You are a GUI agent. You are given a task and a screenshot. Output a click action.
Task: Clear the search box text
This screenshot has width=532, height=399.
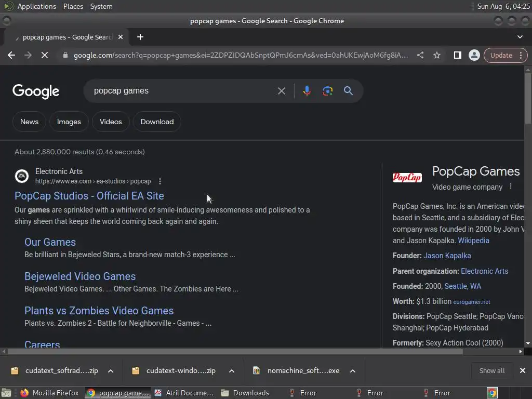pyautogui.click(x=281, y=91)
